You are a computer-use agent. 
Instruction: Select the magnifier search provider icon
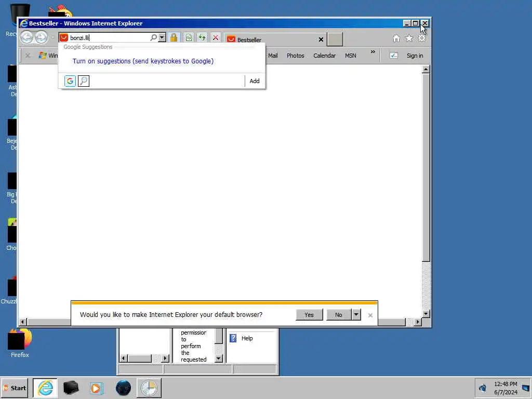pyautogui.click(x=84, y=81)
